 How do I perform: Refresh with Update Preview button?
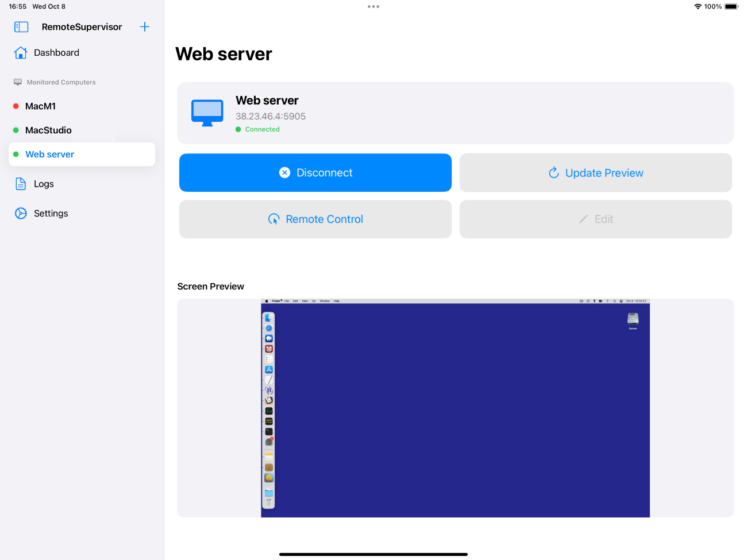595,173
